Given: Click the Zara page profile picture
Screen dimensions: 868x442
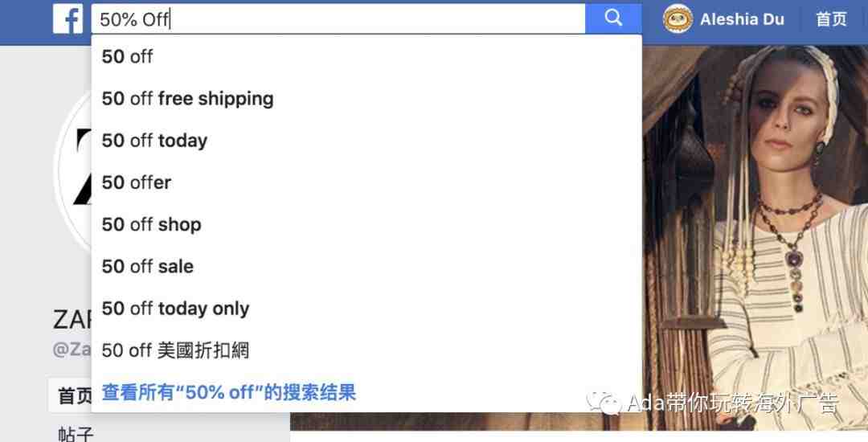Looking at the screenshot, I should (73, 169).
